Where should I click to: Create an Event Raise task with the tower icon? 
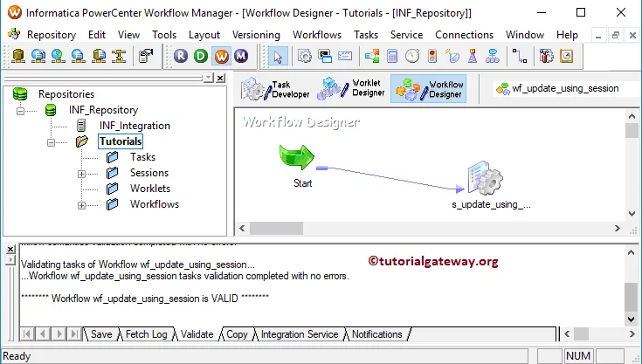coord(473,56)
